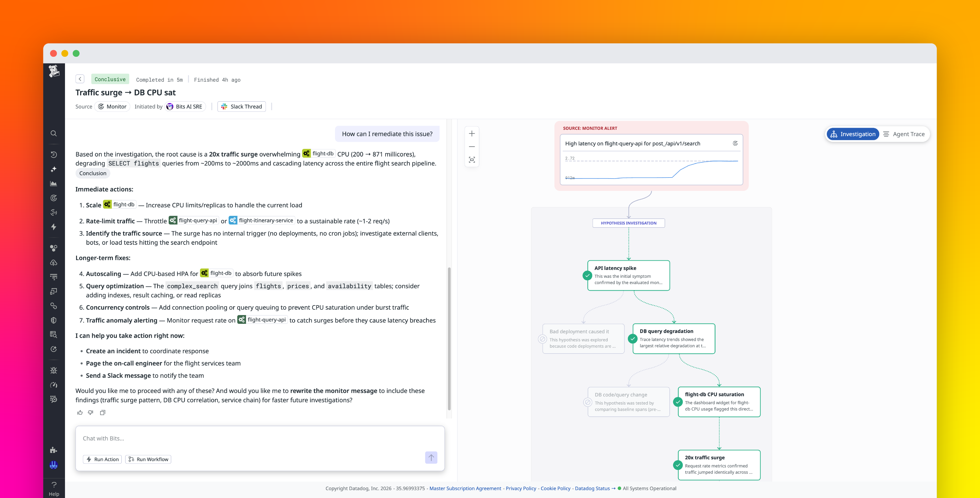Select the Investigation view tab
Image resolution: width=980 pixels, height=498 pixels.
853,134
